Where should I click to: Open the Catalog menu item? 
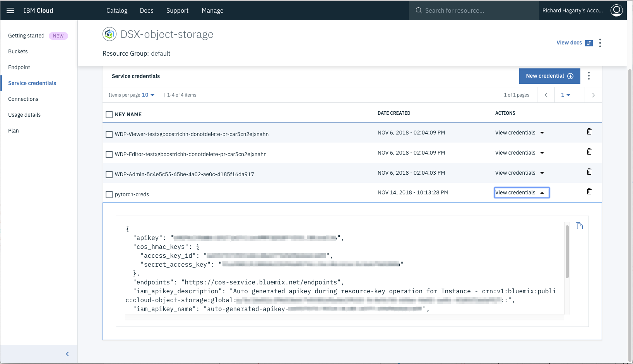point(117,10)
